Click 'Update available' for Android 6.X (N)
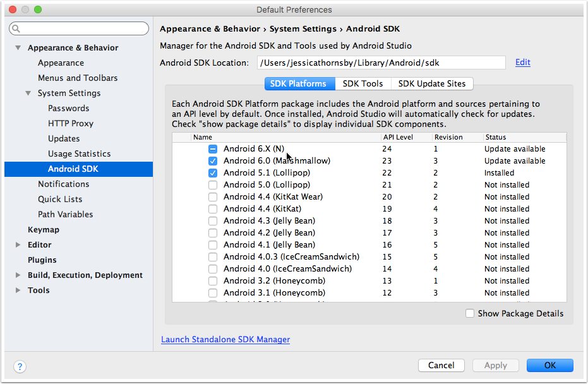The width and height of the screenshot is (588, 384). [x=515, y=149]
